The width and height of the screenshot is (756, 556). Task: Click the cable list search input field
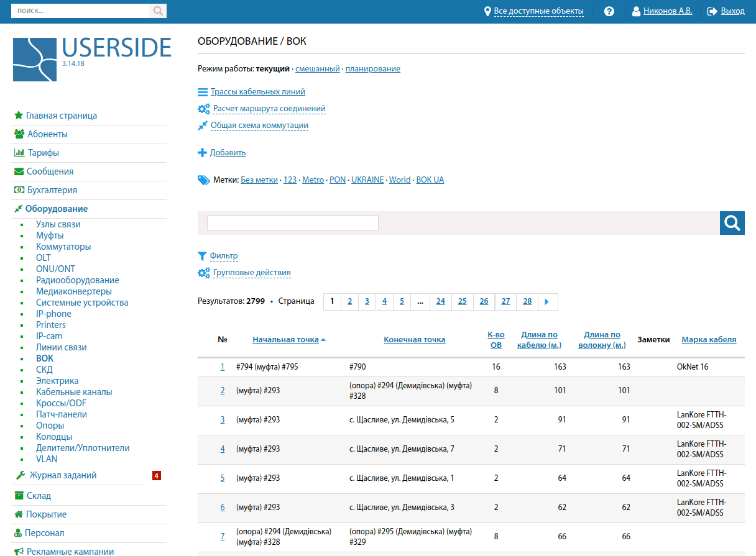tap(292, 223)
